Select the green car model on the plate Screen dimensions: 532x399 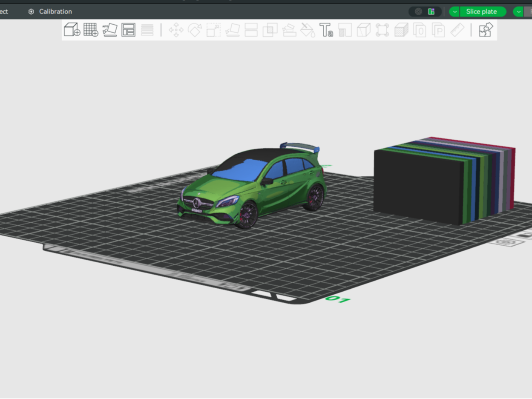pyautogui.click(x=252, y=185)
